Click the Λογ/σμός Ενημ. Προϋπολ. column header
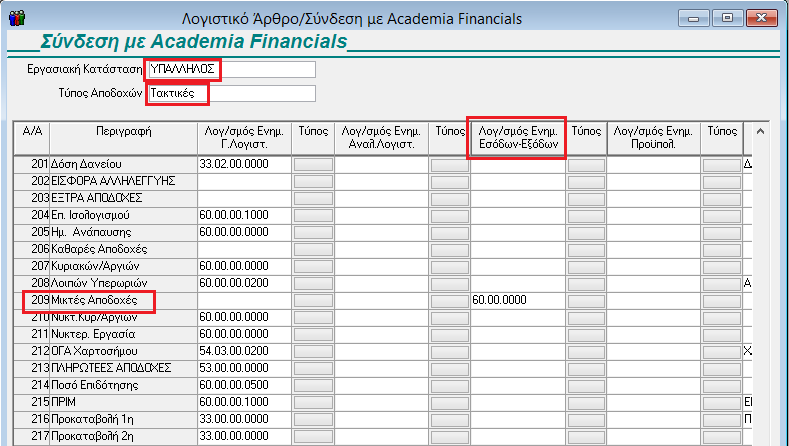This screenshot has width=789, height=446. pyautogui.click(x=654, y=138)
